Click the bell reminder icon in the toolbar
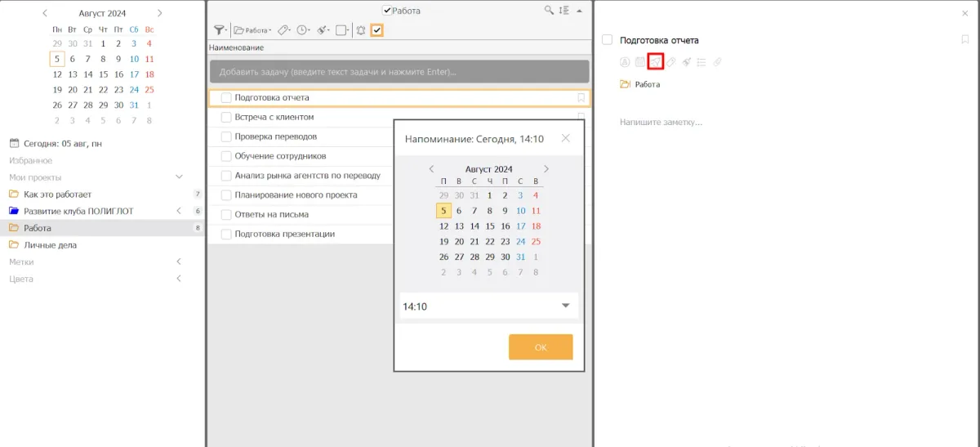 (x=361, y=30)
